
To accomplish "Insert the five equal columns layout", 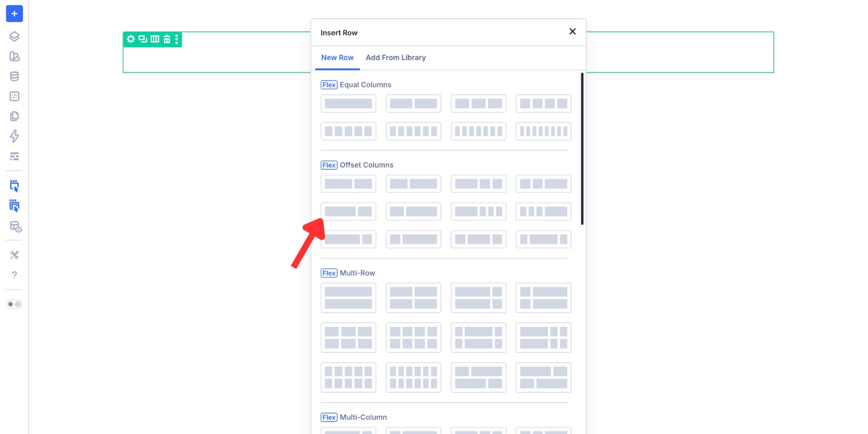I will pos(348,131).
